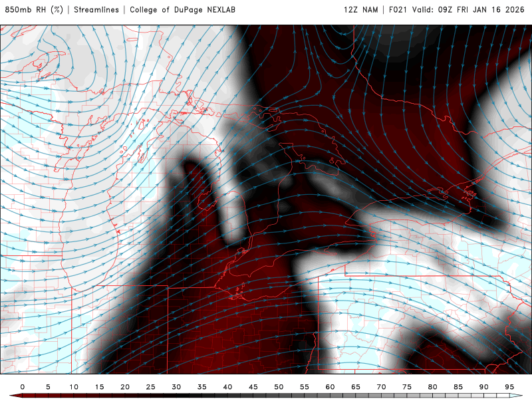Click the colorbar label "20"

click(125, 387)
